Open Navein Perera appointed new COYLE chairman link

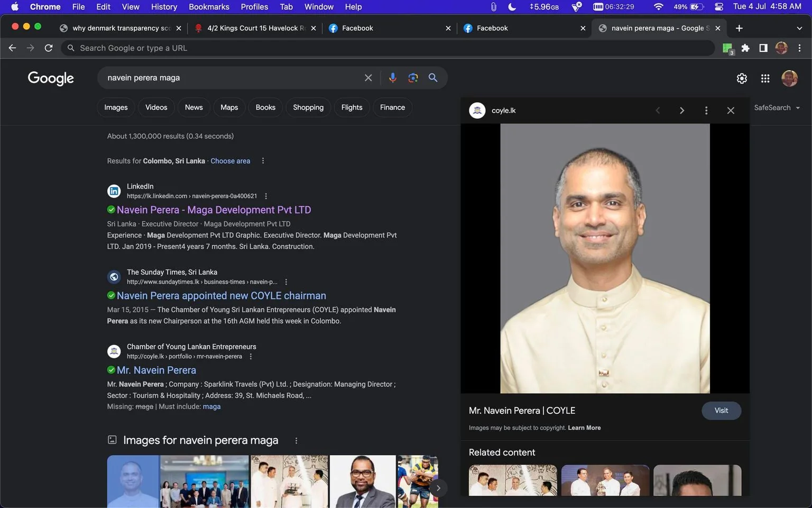coord(222,296)
